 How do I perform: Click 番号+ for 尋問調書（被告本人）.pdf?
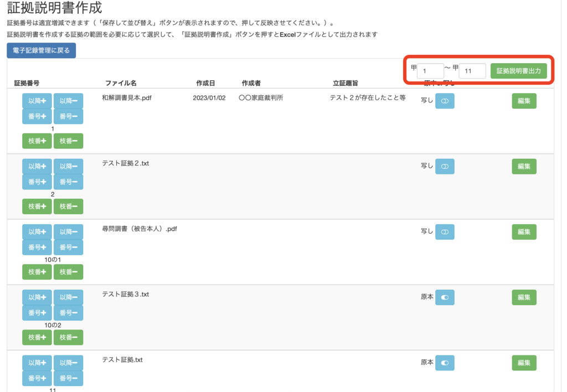37,247
